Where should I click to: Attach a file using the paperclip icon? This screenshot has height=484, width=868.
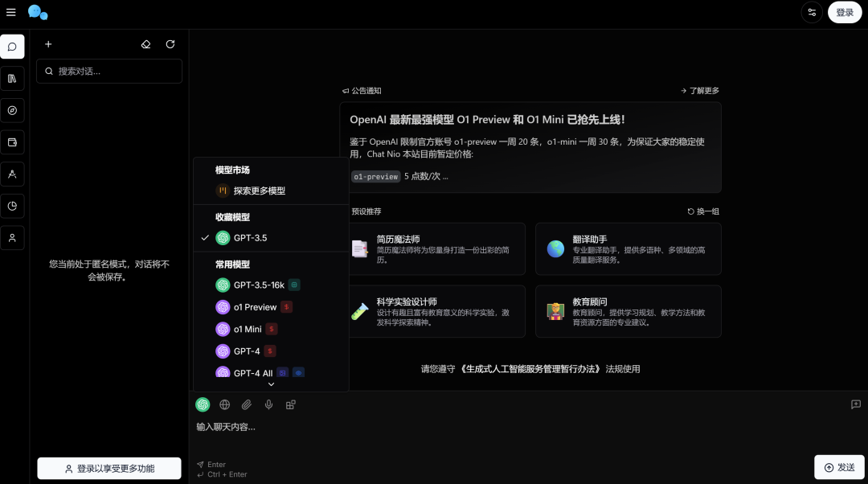[247, 404]
